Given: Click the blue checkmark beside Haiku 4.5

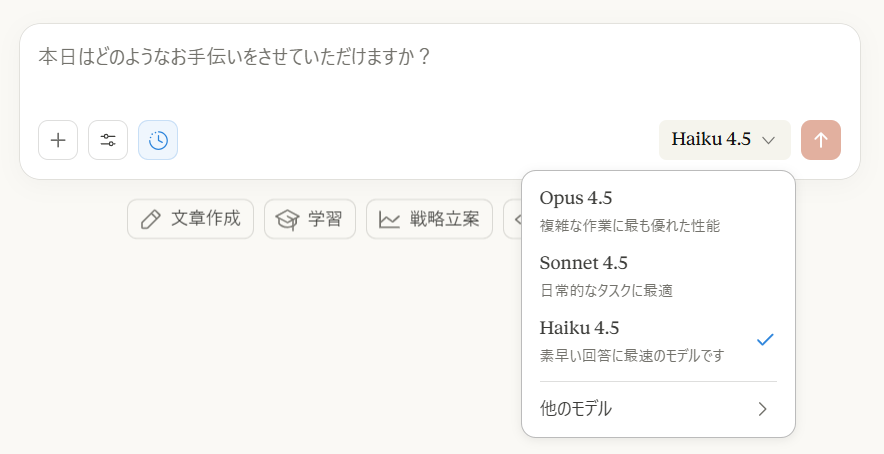Looking at the screenshot, I should (765, 340).
